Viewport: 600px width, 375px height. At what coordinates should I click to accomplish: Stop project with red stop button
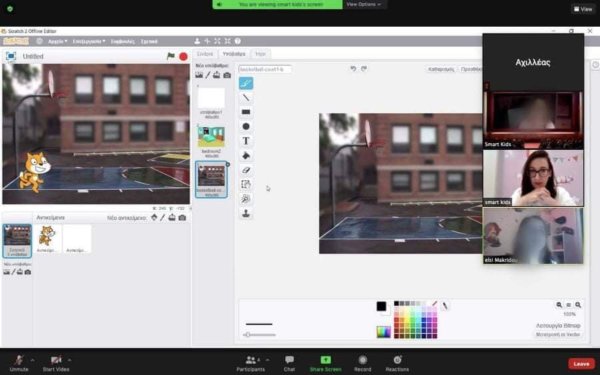pyautogui.click(x=183, y=57)
